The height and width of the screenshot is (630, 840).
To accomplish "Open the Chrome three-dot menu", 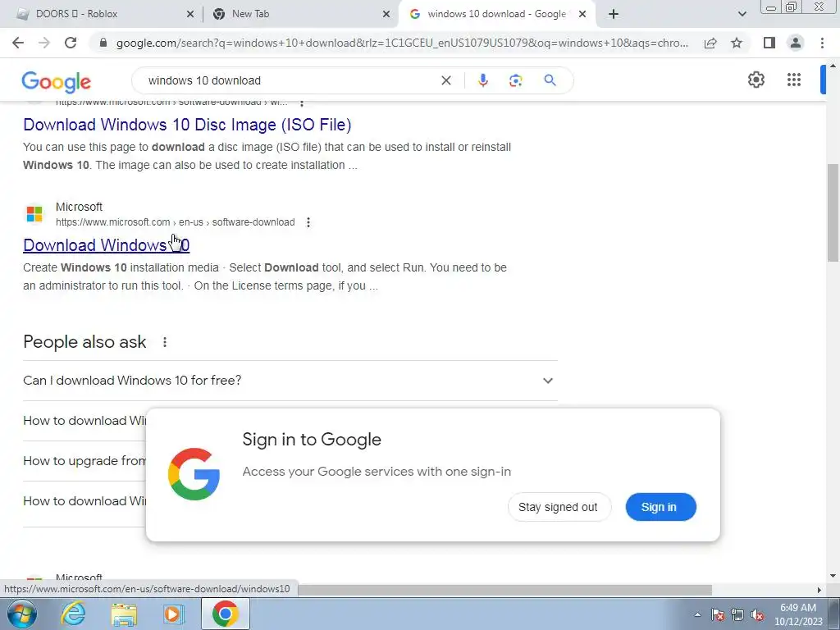I will pyautogui.click(x=822, y=43).
